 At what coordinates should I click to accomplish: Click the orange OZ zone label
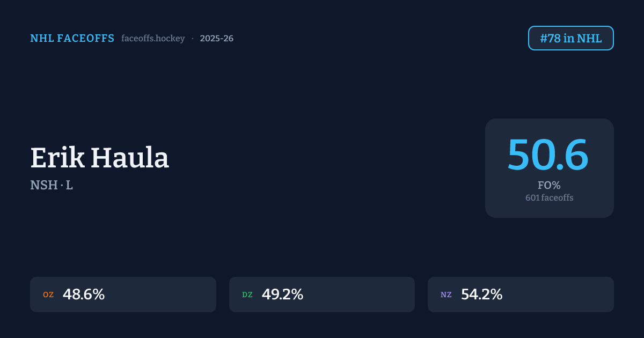[x=48, y=295]
